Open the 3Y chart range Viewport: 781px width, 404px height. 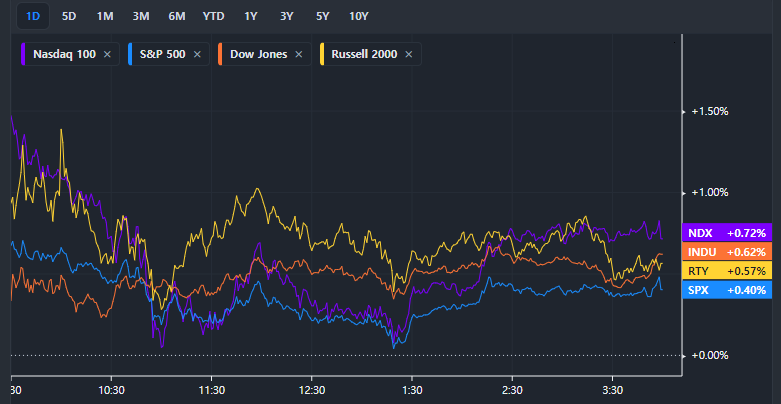287,16
